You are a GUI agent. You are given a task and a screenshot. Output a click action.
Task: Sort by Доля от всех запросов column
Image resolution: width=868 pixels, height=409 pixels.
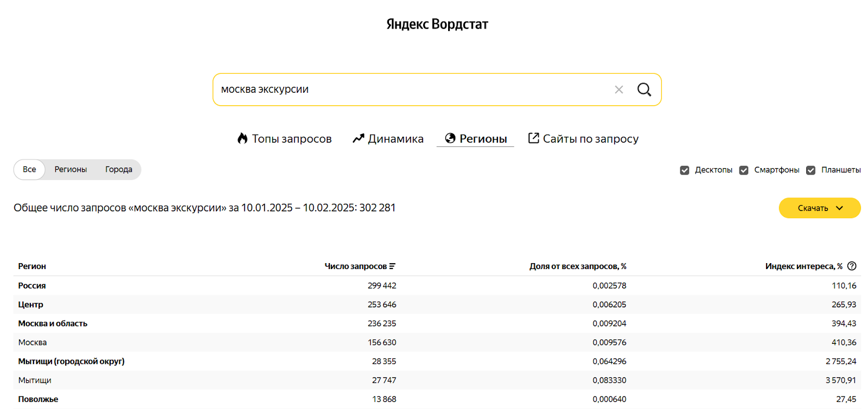coord(578,266)
